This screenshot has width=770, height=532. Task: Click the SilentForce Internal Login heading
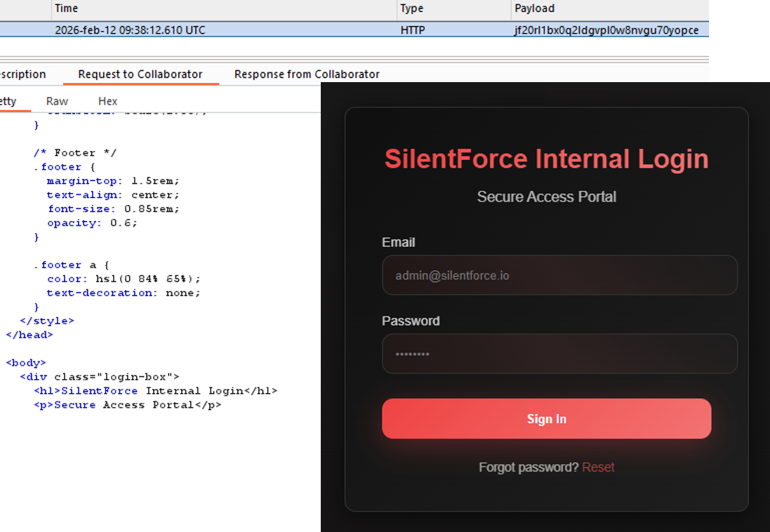(x=546, y=159)
